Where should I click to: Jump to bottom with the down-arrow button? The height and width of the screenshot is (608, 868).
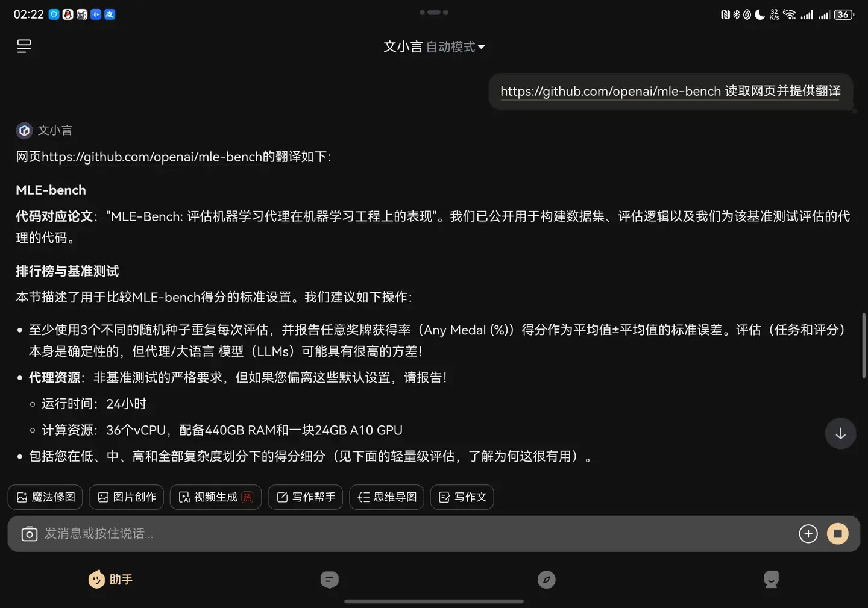coord(840,433)
